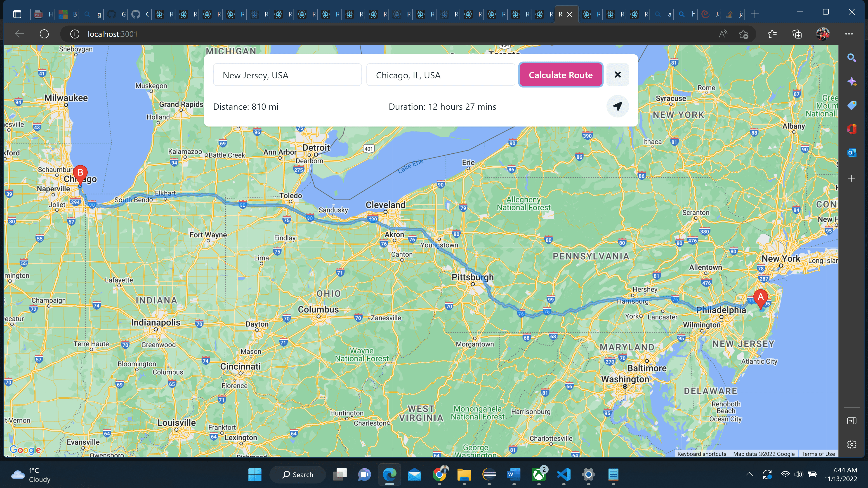The width and height of the screenshot is (868, 488).
Task: Add this page to favorites star
Action: point(743,34)
